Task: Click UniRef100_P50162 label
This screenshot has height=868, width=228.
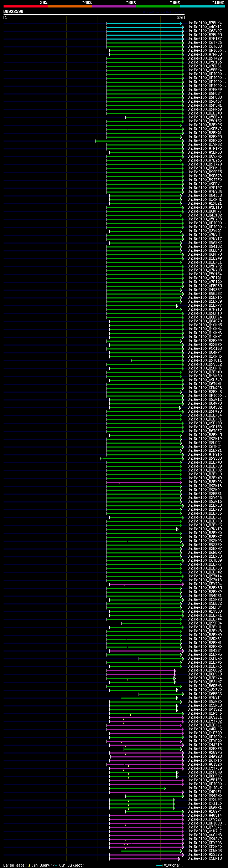Action: point(204,121)
